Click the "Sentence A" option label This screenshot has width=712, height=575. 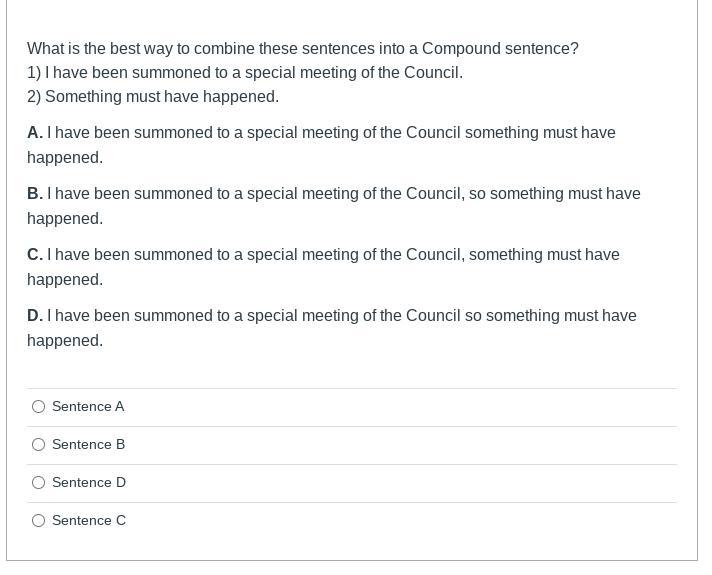point(88,406)
